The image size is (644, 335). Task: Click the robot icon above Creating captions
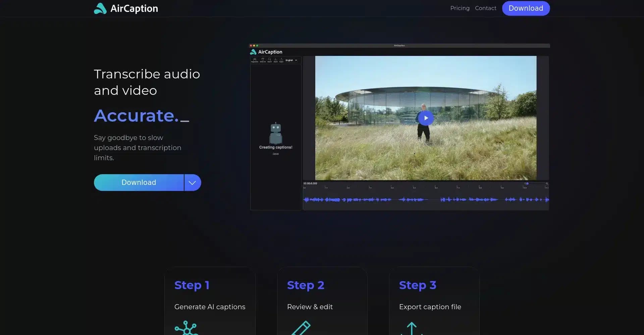[276, 133]
